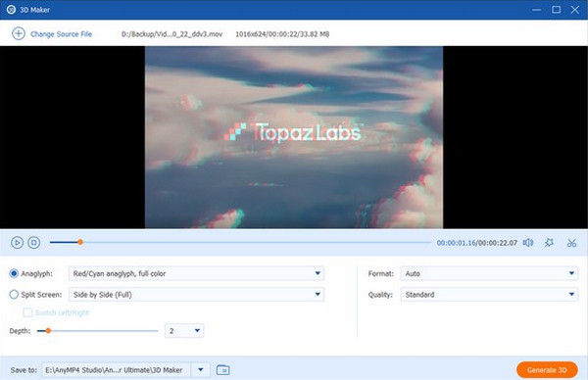The image size is (588, 380).
Task: Select the Split Screen radio button
Action: coord(14,295)
